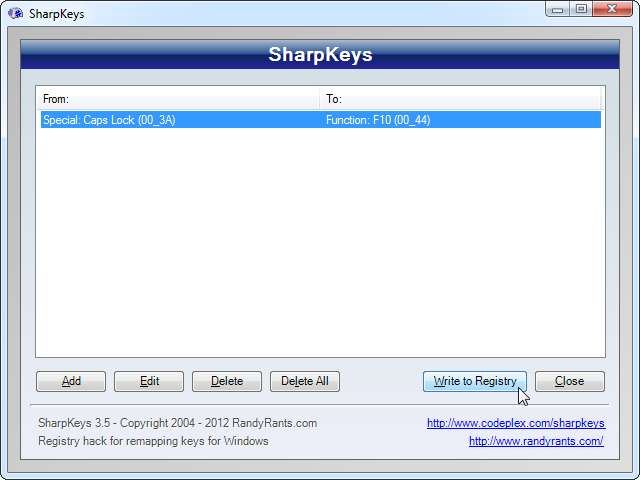Maximize the SharpKeys window
The image size is (640, 480).
(582, 10)
